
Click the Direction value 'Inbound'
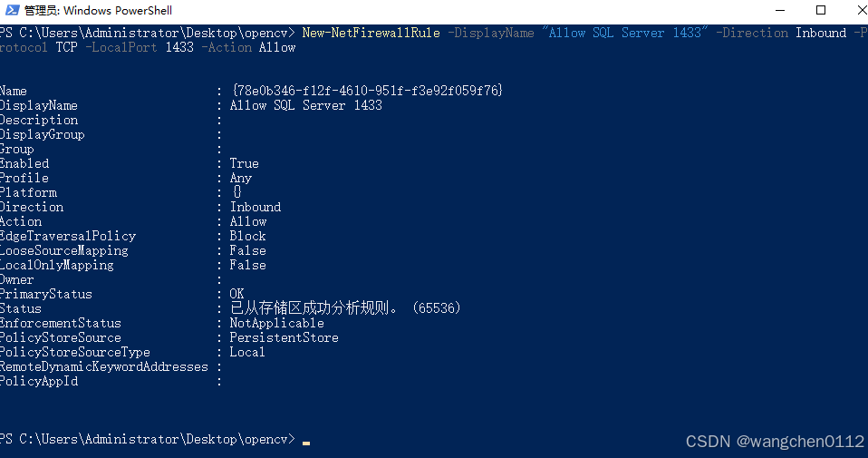pyautogui.click(x=256, y=207)
